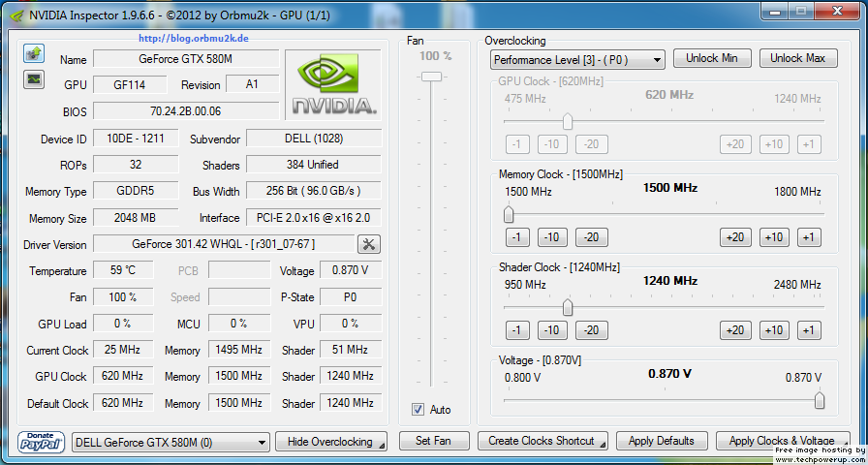Viewport: 868px width, 465px height.
Task: Open driver profile settings wrench icon
Action: point(369,244)
